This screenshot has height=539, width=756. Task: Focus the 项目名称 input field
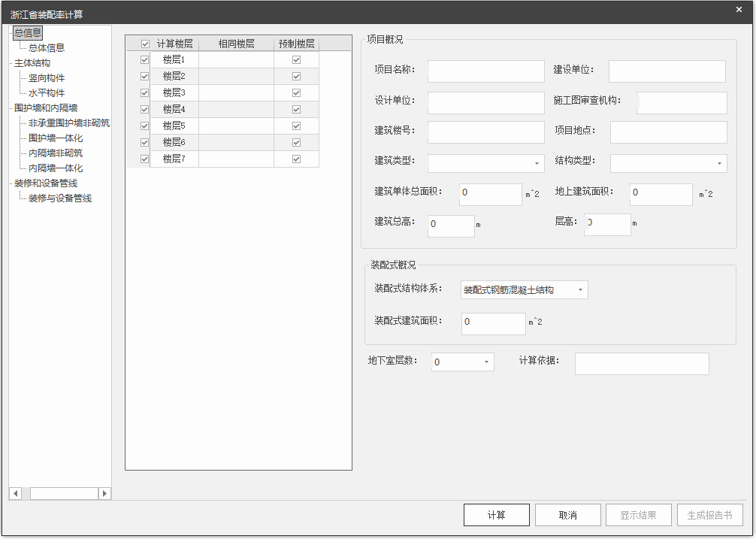[486, 71]
